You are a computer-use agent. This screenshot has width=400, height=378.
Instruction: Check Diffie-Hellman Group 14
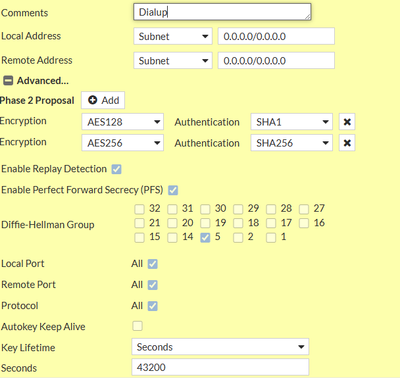tap(172, 237)
